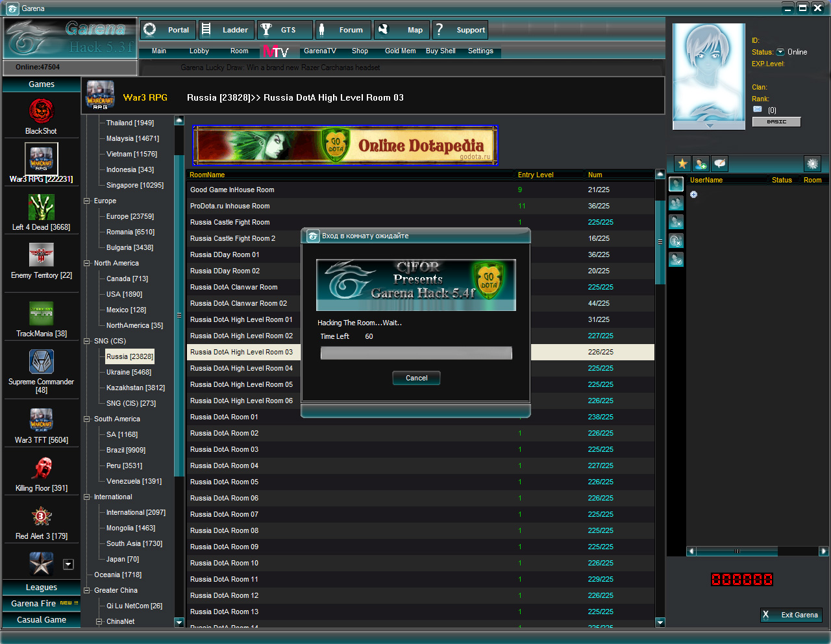Open GarenaTV menu item
The width and height of the screenshot is (831, 644).
pyautogui.click(x=320, y=51)
